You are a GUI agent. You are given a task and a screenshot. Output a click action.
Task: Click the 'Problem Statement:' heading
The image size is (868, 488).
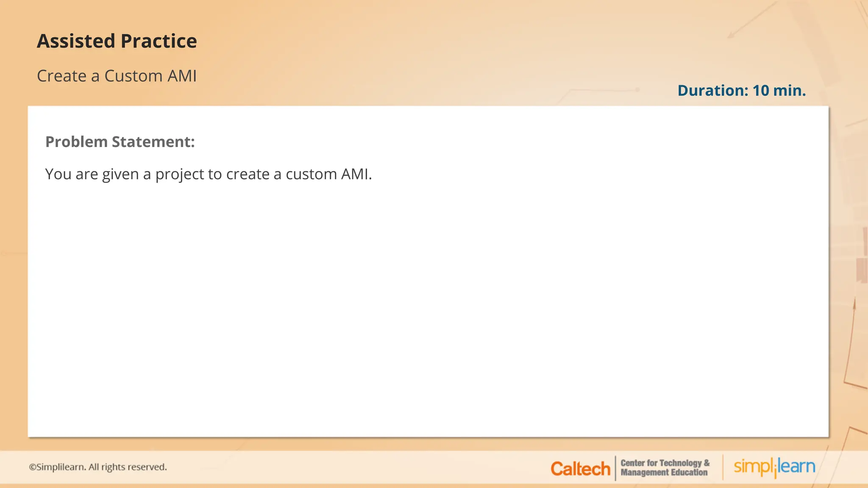[120, 141]
